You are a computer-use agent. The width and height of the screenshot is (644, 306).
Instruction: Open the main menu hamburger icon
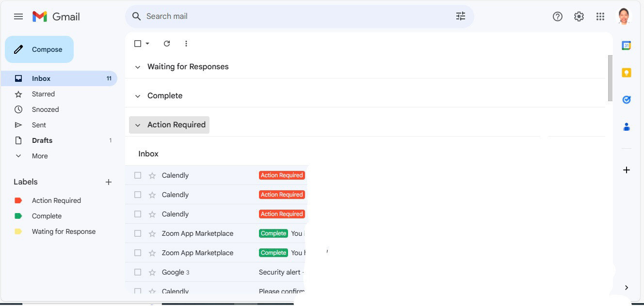[x=18, y=16]
